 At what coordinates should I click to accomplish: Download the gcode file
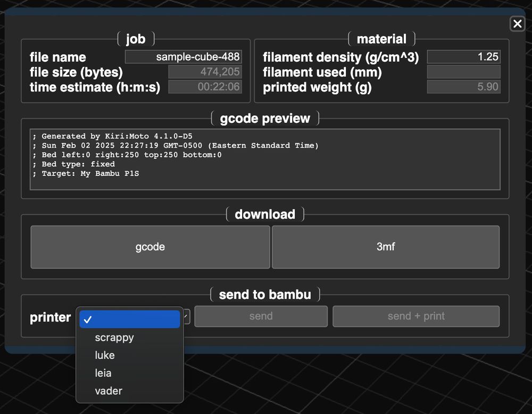[x=151, y=247]
